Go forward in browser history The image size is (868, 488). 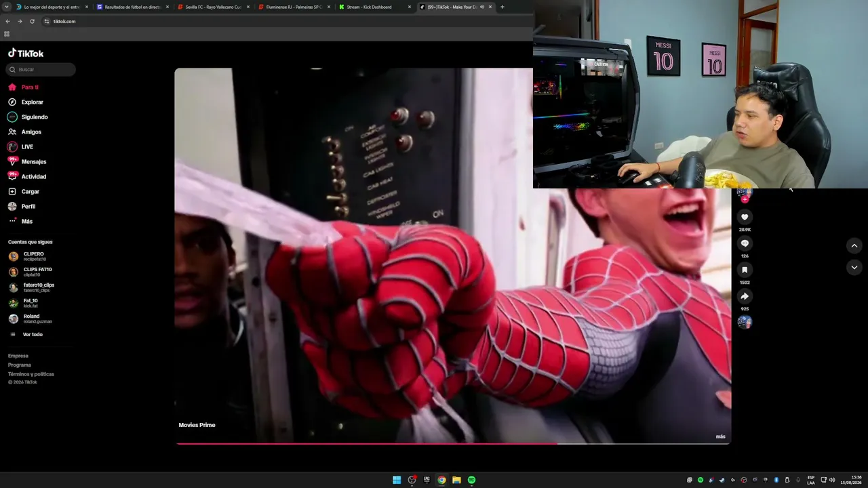coord(20,22)
